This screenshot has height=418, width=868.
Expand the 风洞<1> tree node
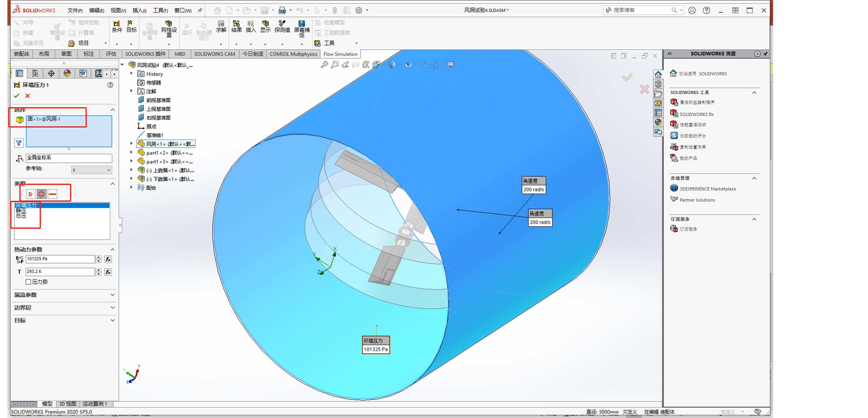coord(131,144)
